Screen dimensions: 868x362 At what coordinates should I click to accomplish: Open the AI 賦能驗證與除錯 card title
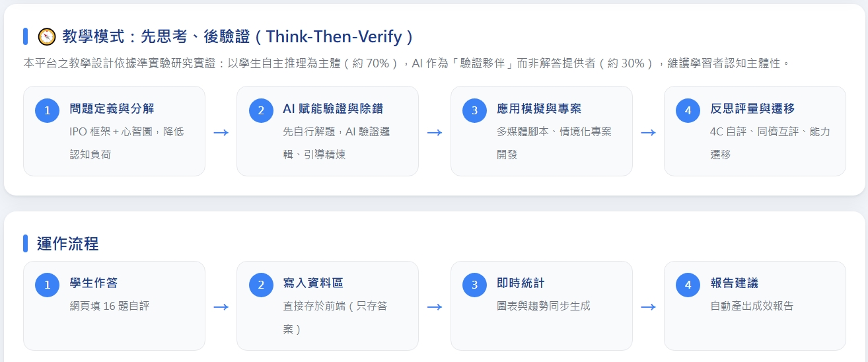[x=333, y=108]
